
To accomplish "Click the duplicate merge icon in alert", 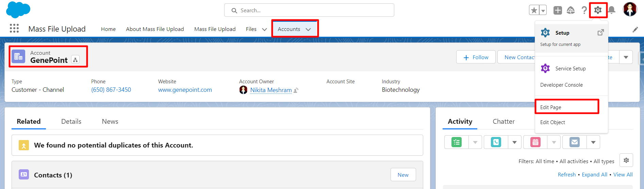I will (24, 145).
